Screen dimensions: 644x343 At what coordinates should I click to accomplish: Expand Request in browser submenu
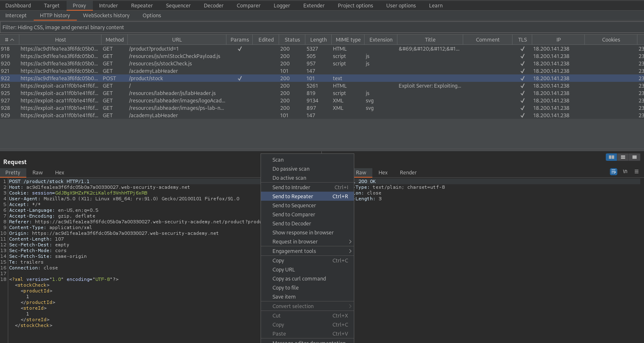point(307,241)
